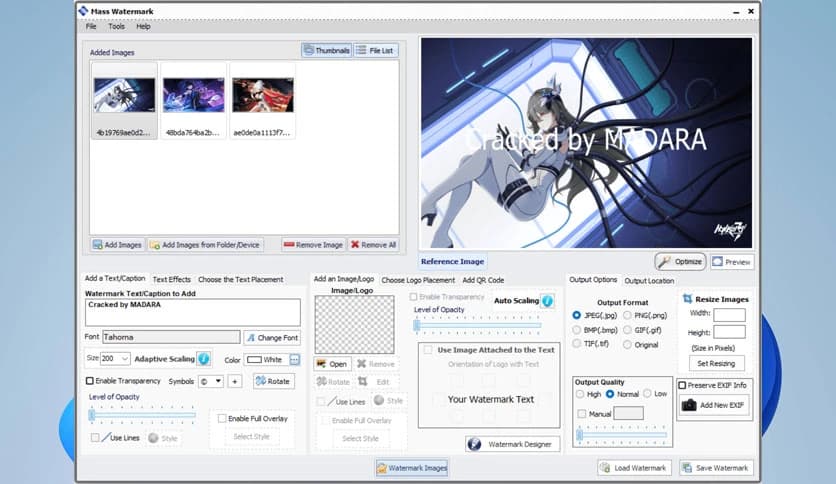The height and width of the screenshot is (484, 836).
Task: Check Preserve EXIF Info
Action: (x=682, y=385)
